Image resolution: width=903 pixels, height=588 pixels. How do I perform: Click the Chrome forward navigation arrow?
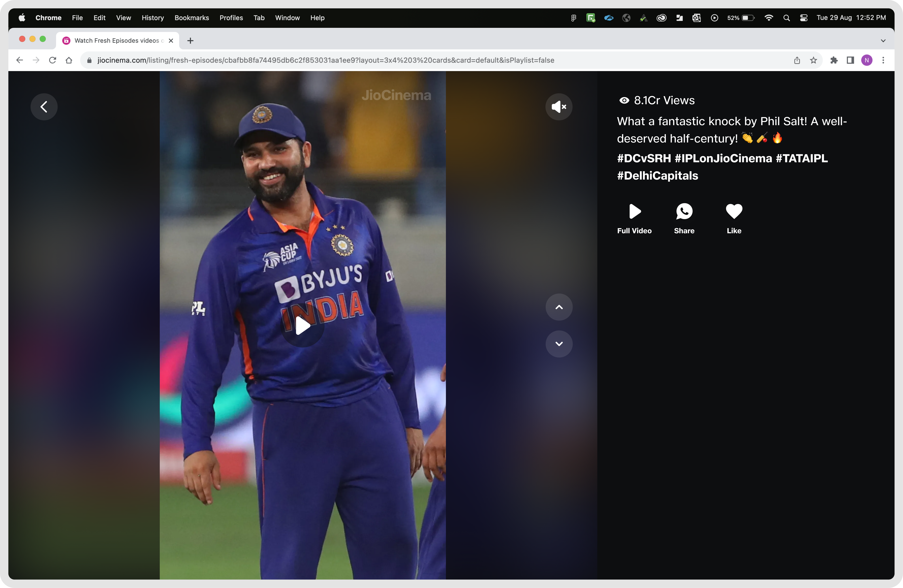(x=36, y=60)
